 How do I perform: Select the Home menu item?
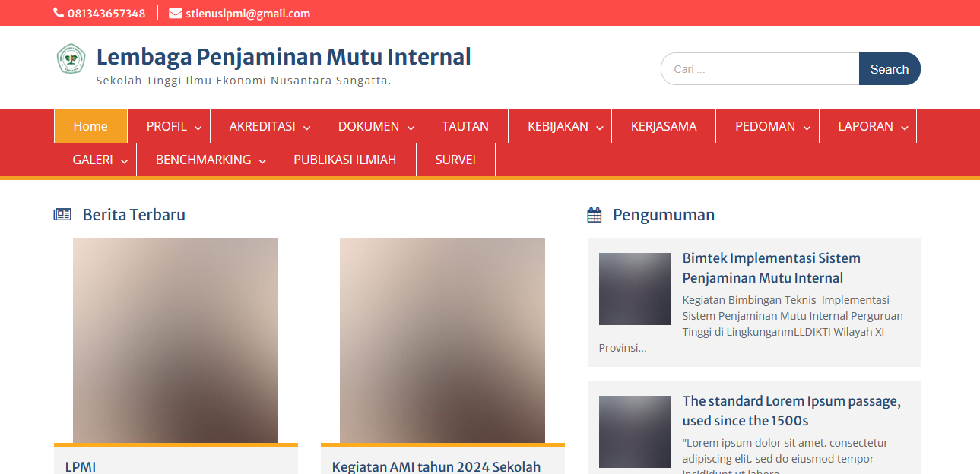click(x=90, y=126)
